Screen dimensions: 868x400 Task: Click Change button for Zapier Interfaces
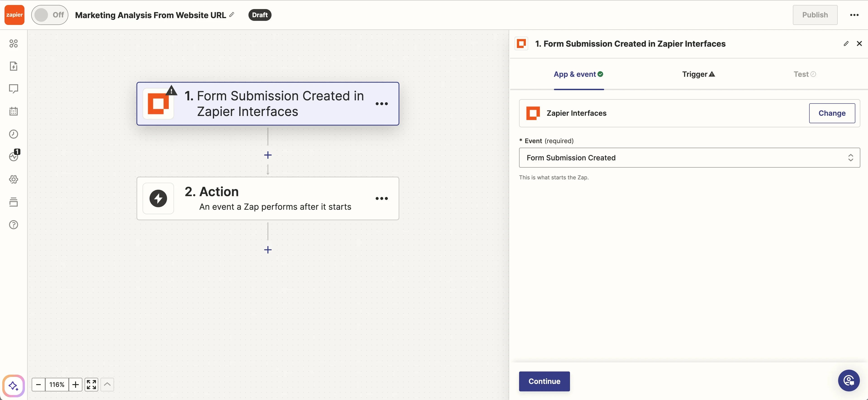point(832,113)
